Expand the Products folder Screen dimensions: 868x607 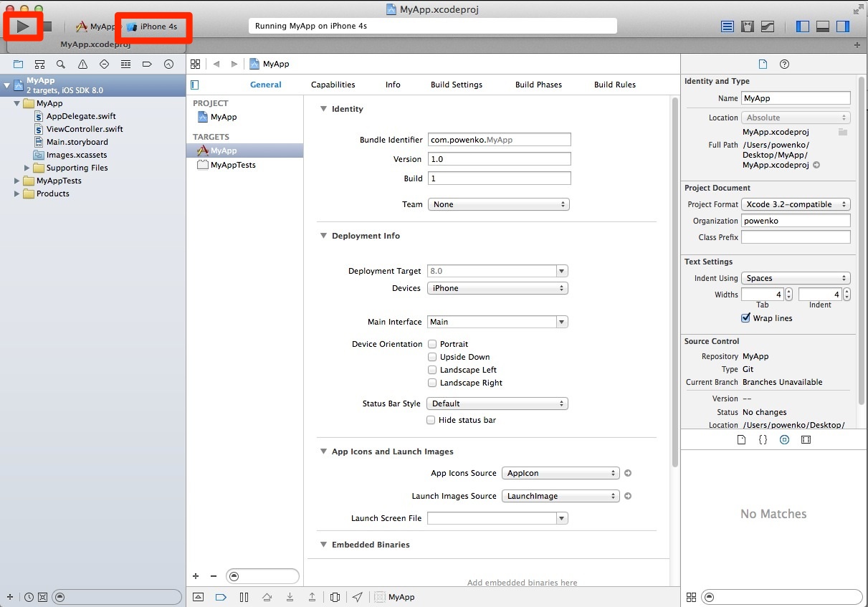click(x=17, y=193)
